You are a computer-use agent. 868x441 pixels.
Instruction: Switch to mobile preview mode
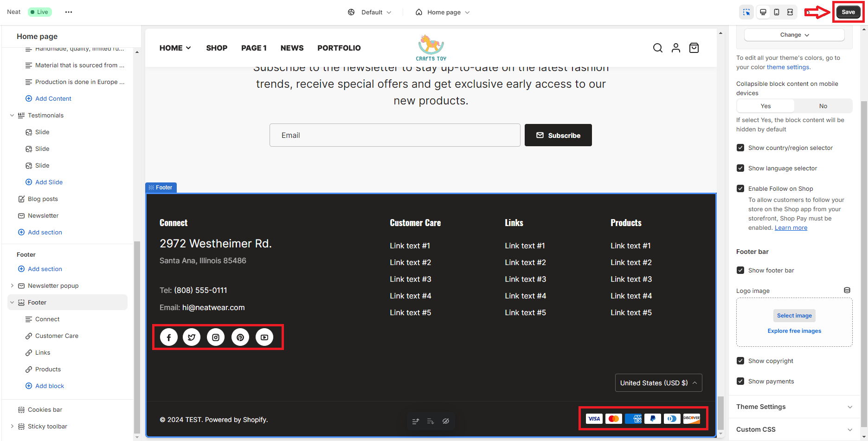coord(777,12)
